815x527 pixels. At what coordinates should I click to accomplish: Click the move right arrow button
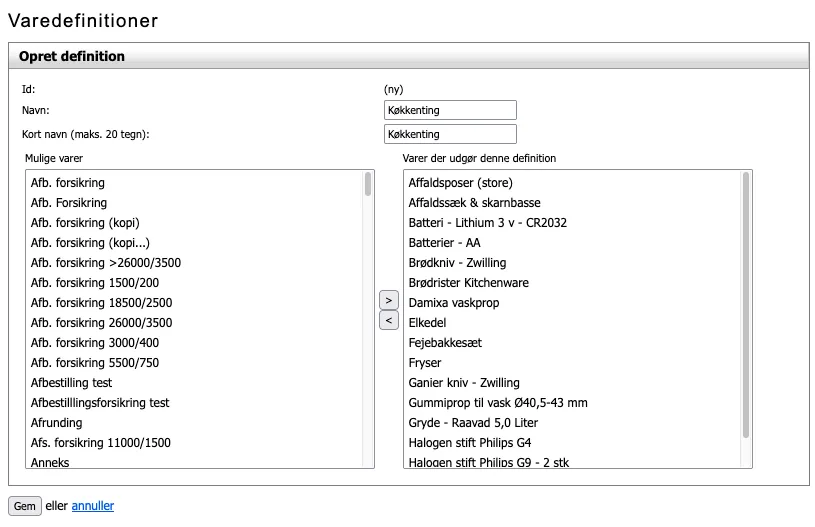(x=389, y=300)
